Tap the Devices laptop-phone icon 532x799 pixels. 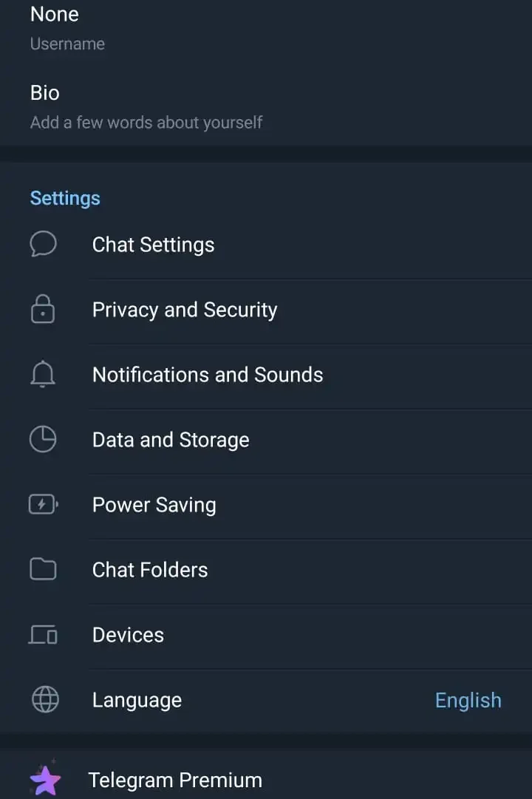pos(43,635)
